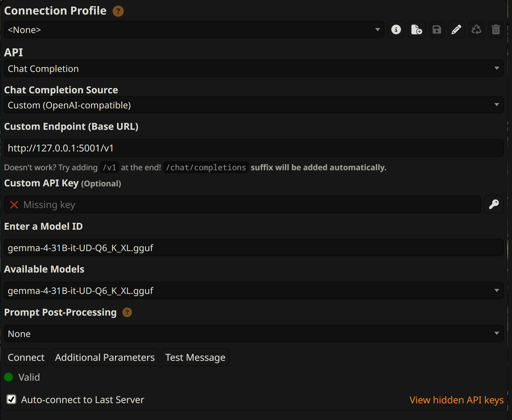The width and height of the screenshot is (512, 420).
Task: Toggle Auto-connect to Last Server checkbox
Action: (11, 399)
